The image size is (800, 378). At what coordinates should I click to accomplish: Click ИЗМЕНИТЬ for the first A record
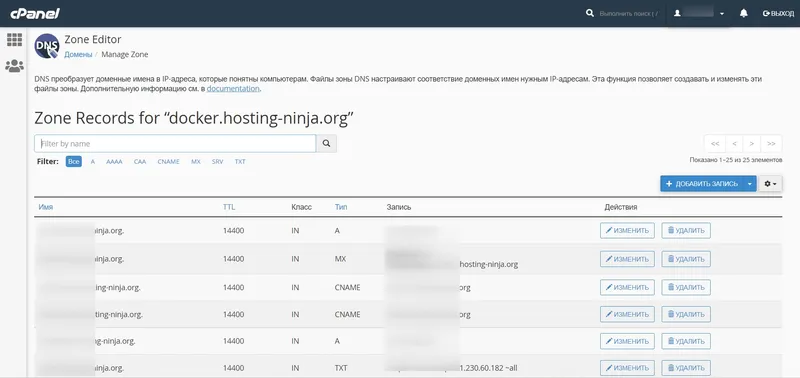627,231
